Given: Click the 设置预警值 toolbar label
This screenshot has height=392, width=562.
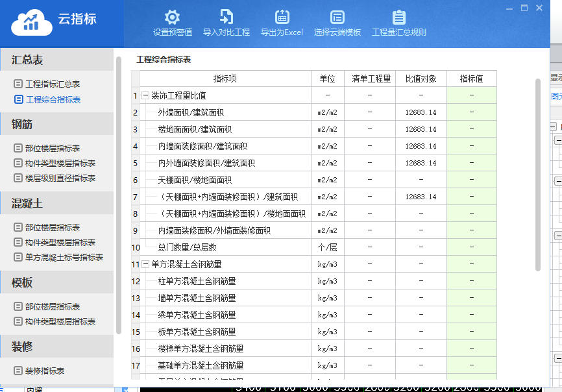Looking at the screenshot, I should click(x=173, y=32).
